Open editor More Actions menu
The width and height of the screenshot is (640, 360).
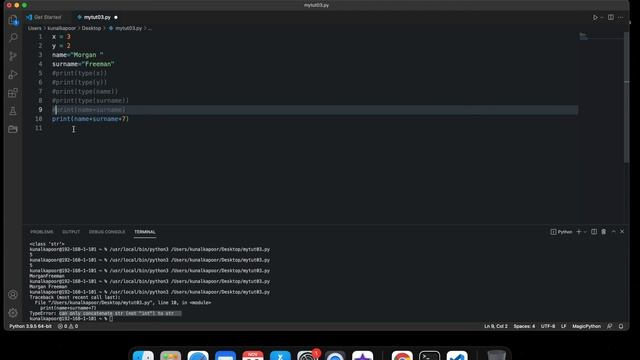pyautogui.click(x=621, y=18)
